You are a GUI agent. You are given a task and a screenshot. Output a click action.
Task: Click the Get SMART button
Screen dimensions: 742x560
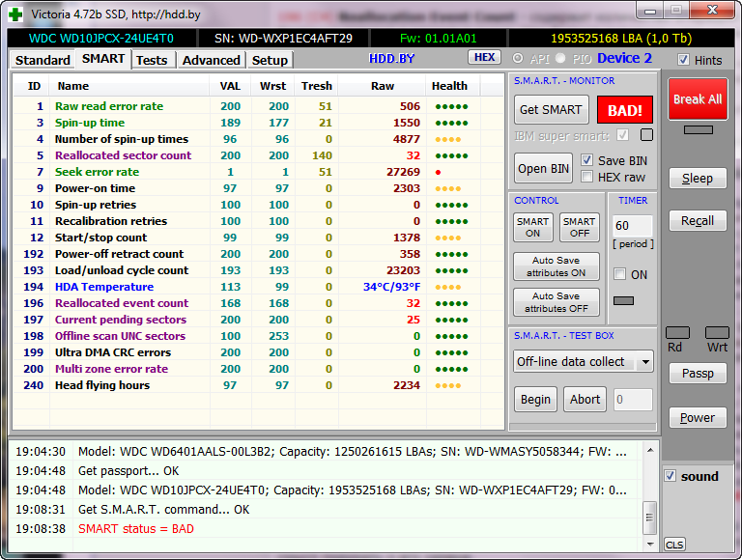click(x=551, y=109)
